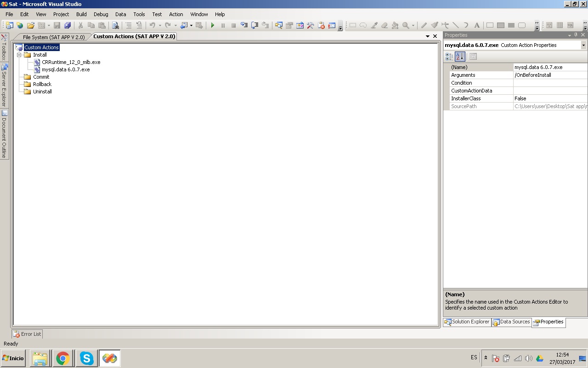The image size is (588, 368).
Task: Click the Open File folder icon
Action: [x=31, y=25]
